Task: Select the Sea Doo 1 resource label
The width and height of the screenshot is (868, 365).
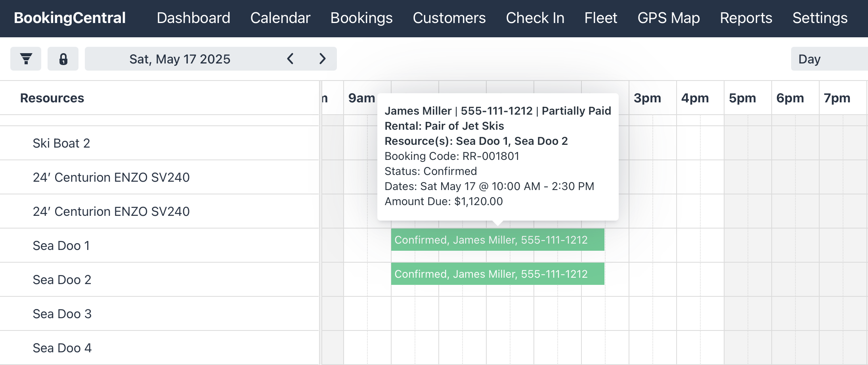Action: tap(61, 246)
